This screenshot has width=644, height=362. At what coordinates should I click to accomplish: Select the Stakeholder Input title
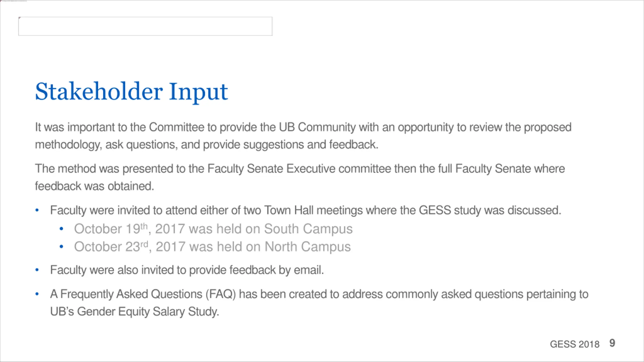click(131, 92)
